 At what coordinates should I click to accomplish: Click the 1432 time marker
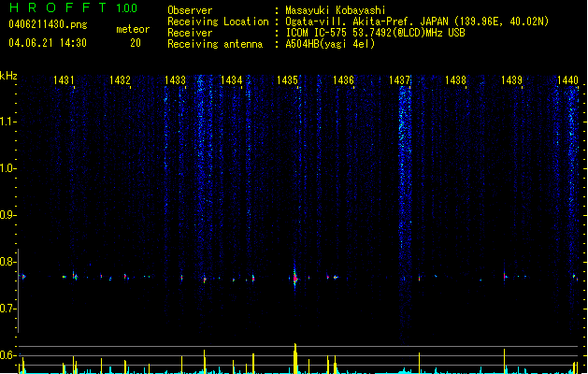coord(120,79)
